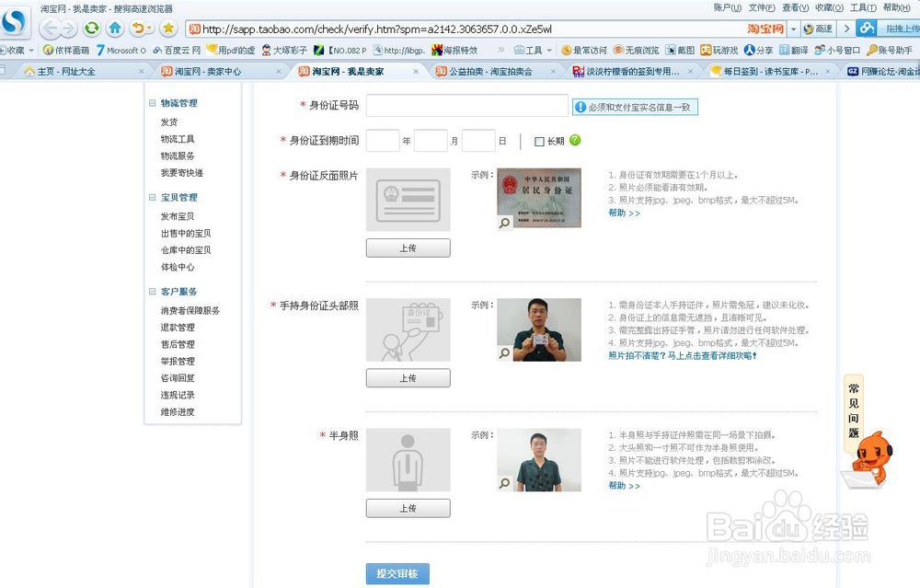Open the 海报特效 bookmark

[454, 51]
